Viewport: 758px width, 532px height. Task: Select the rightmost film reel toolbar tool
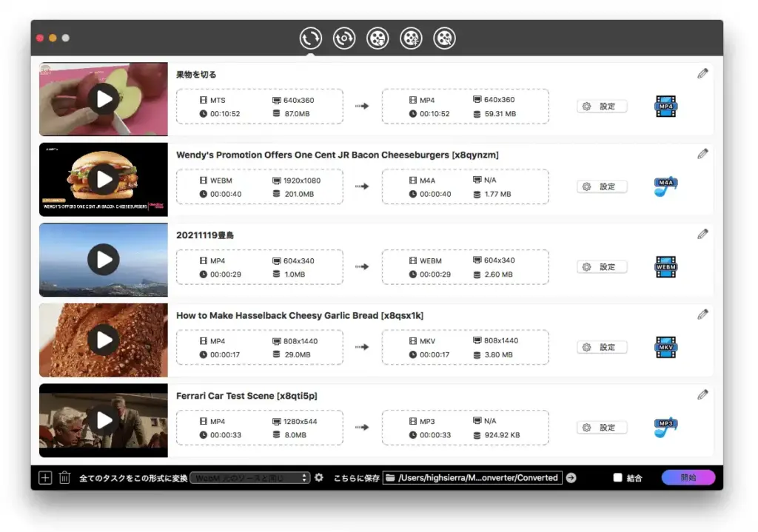click(x=444, y=38)
